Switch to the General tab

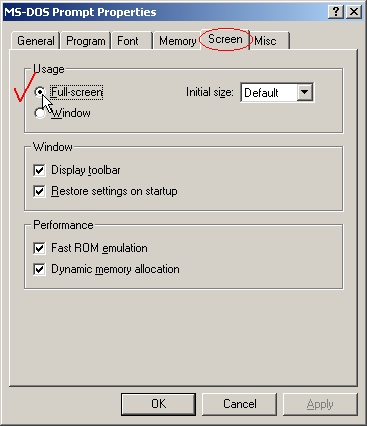tap(35, 41)
